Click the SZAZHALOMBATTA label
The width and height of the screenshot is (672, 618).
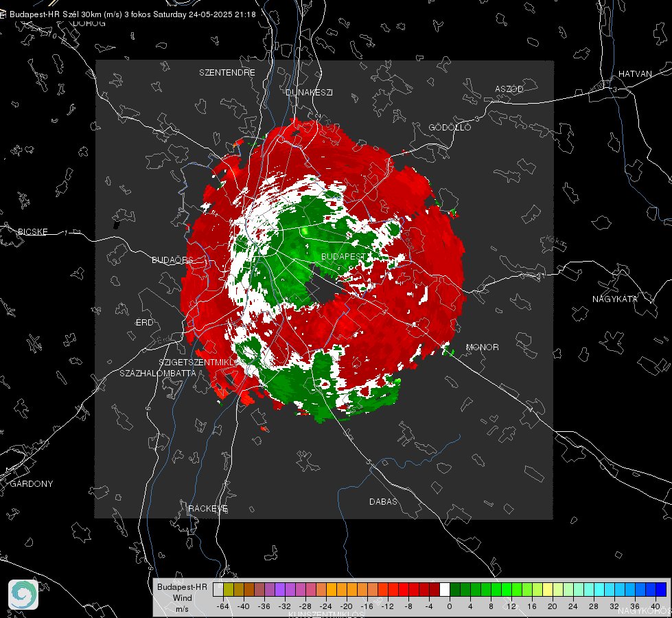158,373
